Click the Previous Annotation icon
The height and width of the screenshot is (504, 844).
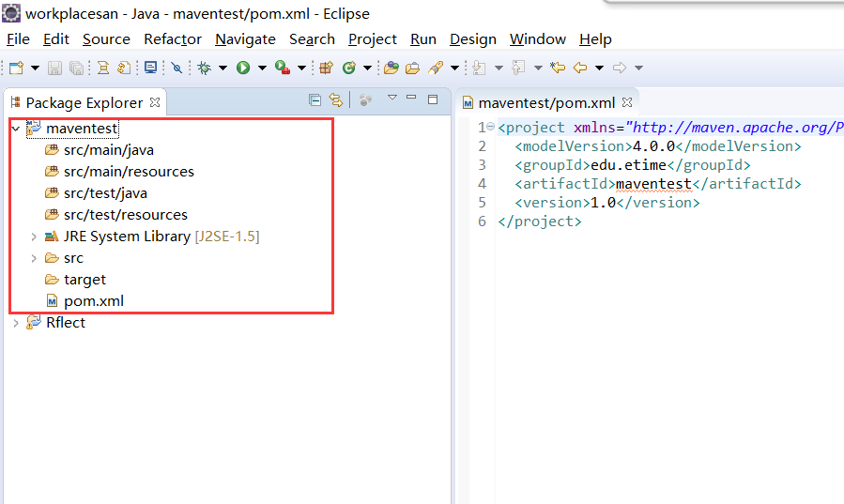click(x=518, y=68)
